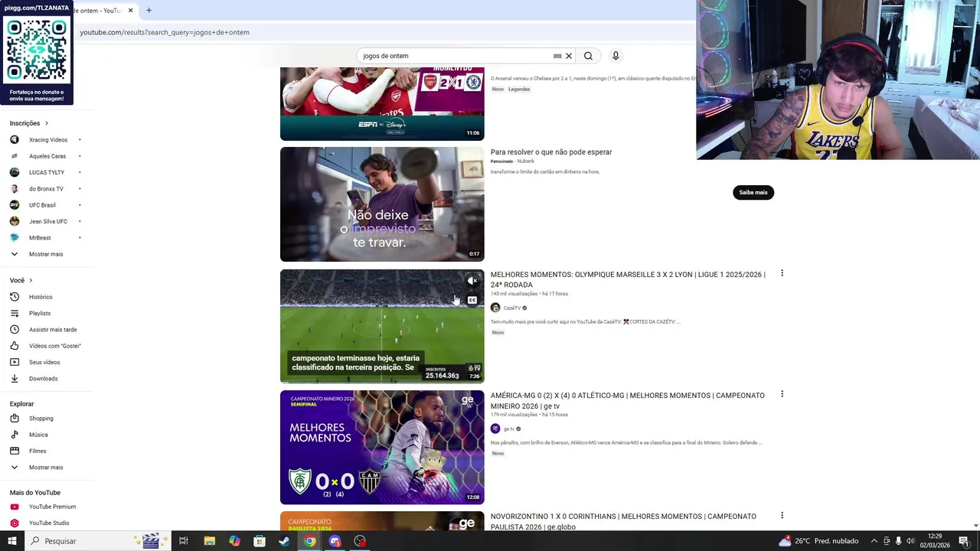
Task: Open CazéTV channel name
Action: pos(512,308)
